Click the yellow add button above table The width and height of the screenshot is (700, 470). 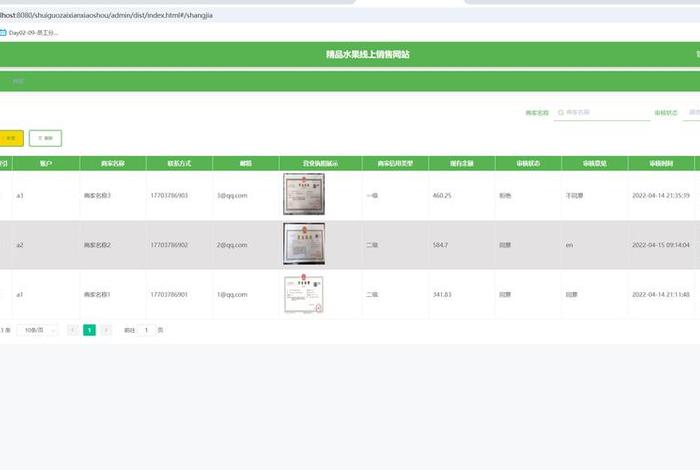[x=10, y=138]
